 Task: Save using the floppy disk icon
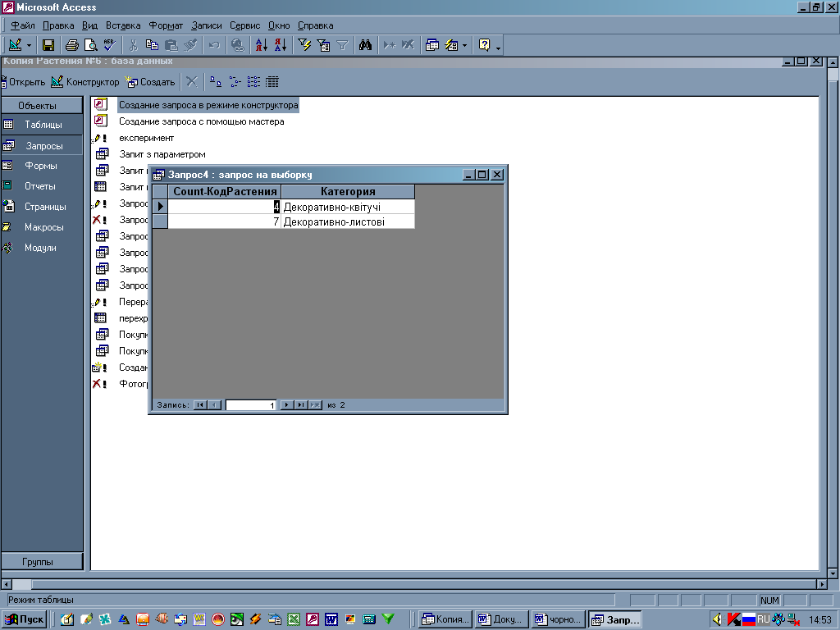click(48, 46)
